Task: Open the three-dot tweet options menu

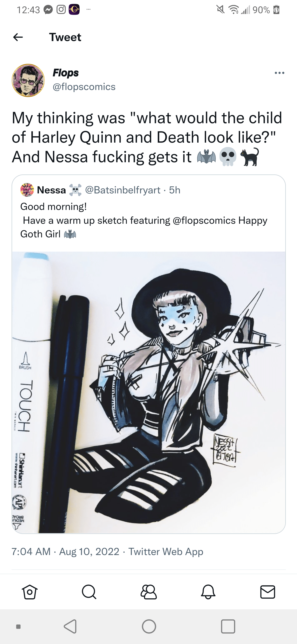Action: click(279, 73)
